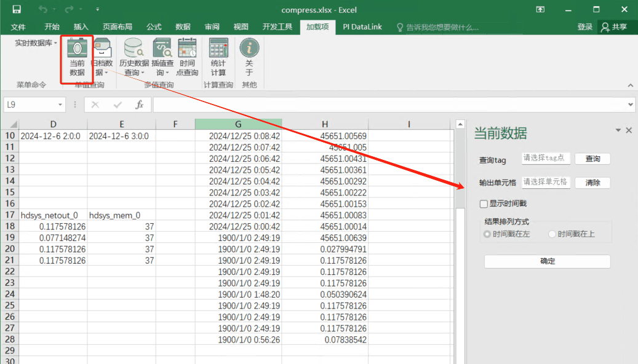
Task: Open the 公式 formulas tab
Action: 154,27
